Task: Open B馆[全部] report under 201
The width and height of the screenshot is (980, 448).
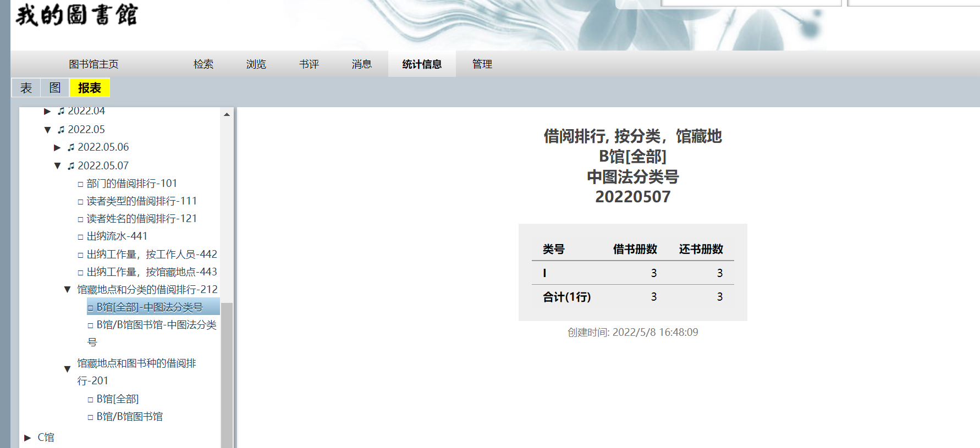Action: [118, 399]
